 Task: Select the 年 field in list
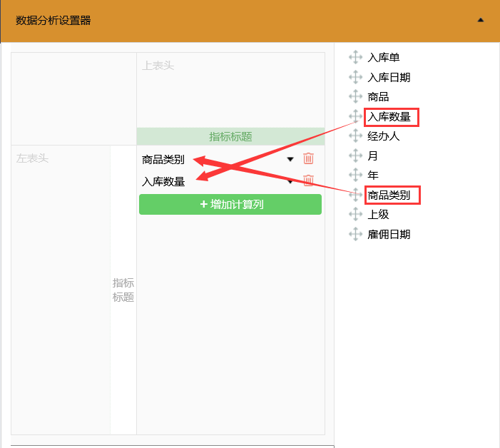pyautogui.click(x=373, y=175)
